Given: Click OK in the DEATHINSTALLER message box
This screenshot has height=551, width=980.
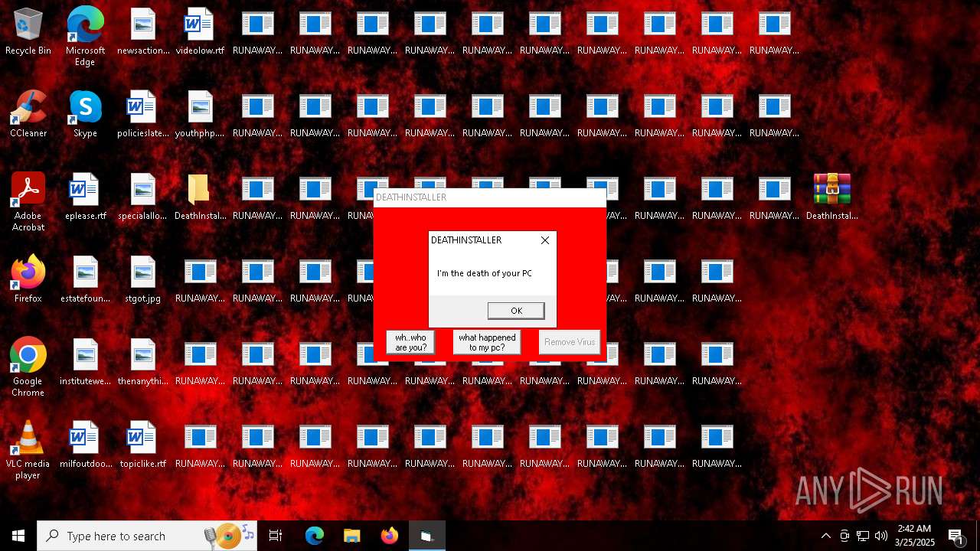Looking at the screenshot, I should click(516, 311).
